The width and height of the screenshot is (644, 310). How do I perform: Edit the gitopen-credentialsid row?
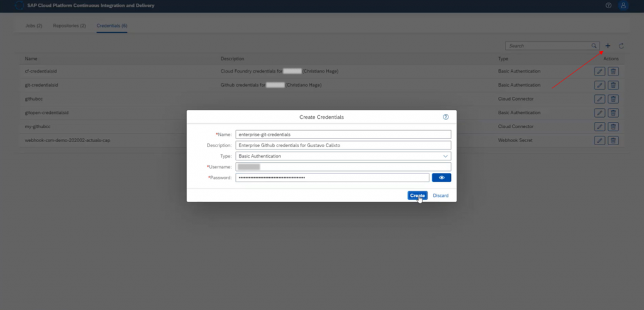click(x=599, y=113)
